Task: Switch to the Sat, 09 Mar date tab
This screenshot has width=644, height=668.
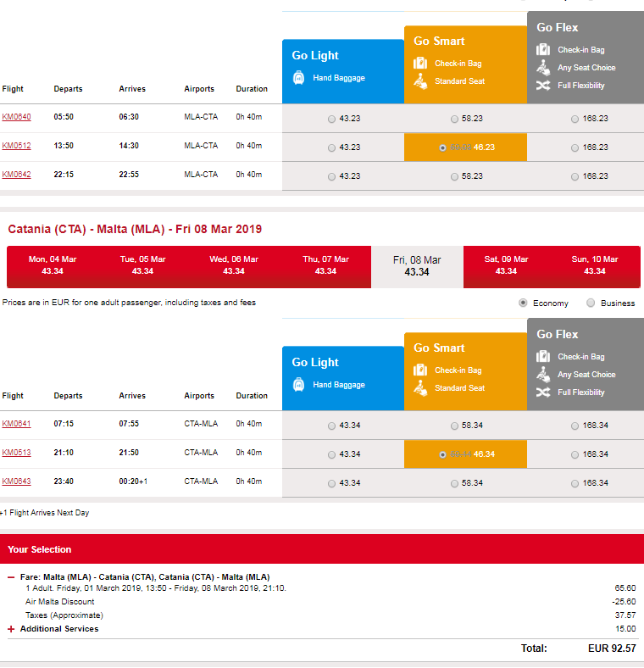Action: pos(506,265)
